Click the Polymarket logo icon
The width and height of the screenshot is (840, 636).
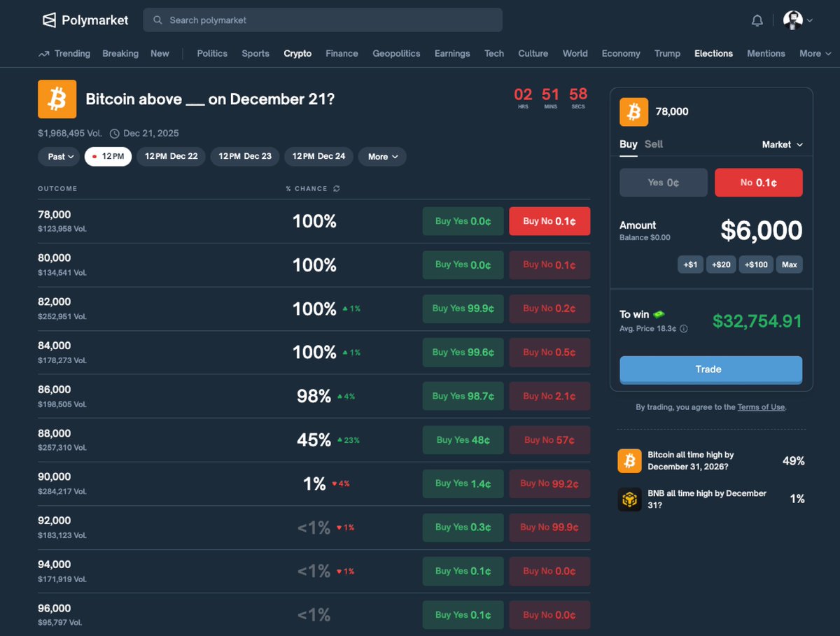tap(49, 20)
